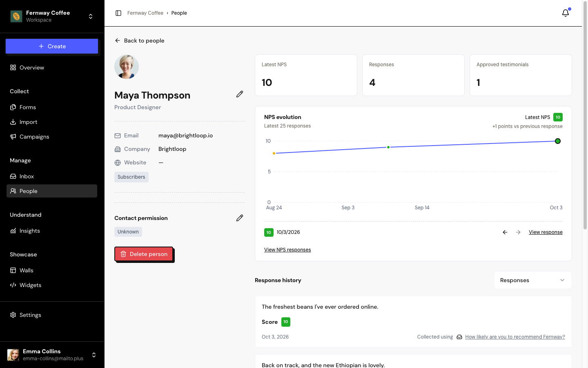Click the Subscribers tag
The width and height of the screenshot is (588, 368).
[131, 177]
